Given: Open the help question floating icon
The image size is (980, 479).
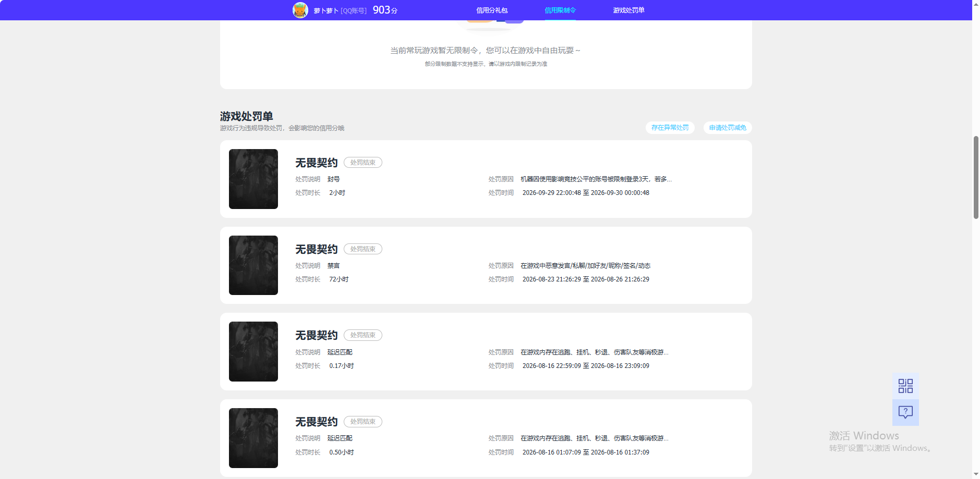Looking at the screenshot, I should pyautogui.click(x=905, y=413).
